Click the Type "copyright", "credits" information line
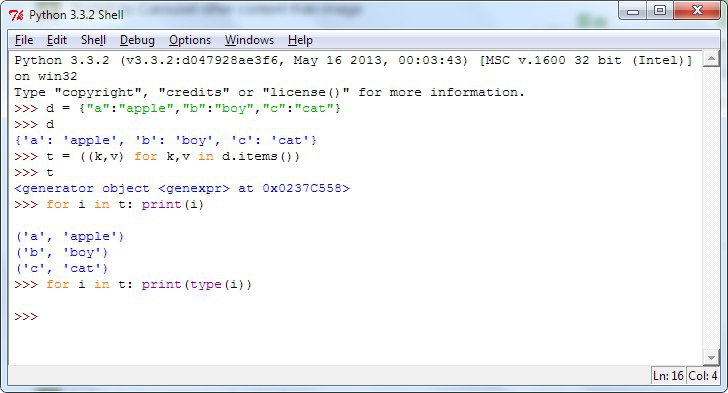 tap(269, 92)
